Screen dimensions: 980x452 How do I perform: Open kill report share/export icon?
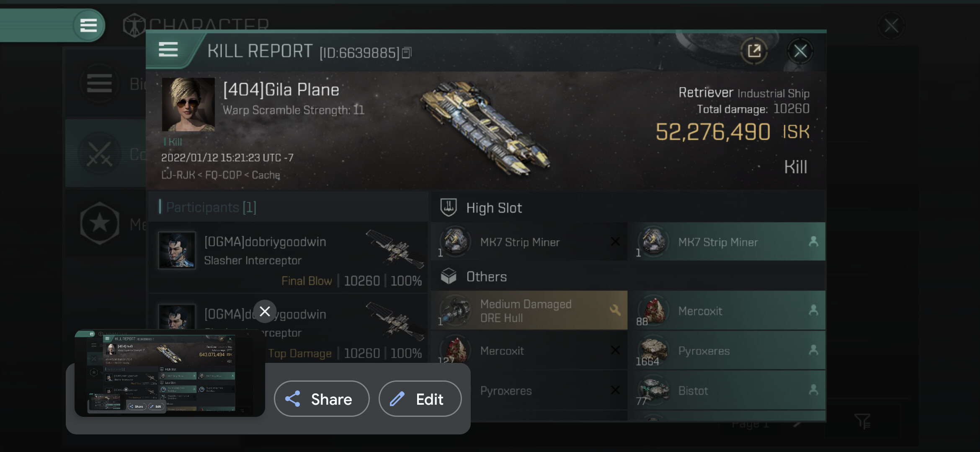[754, 51]
